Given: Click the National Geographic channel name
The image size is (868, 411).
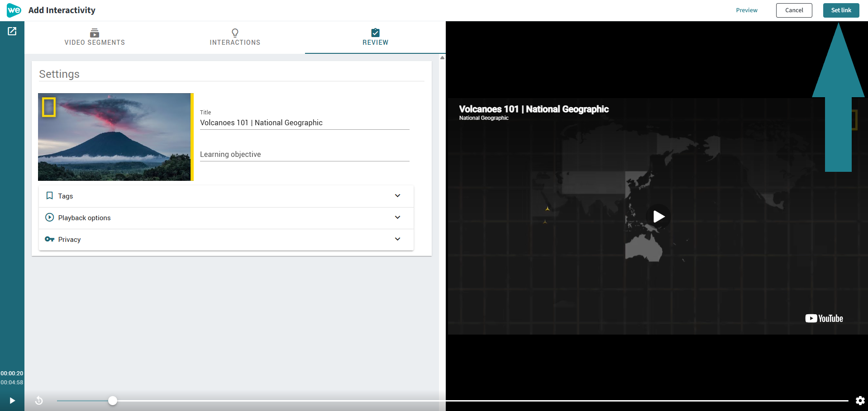Looking at the screenshot, I should tap(484, 118).
